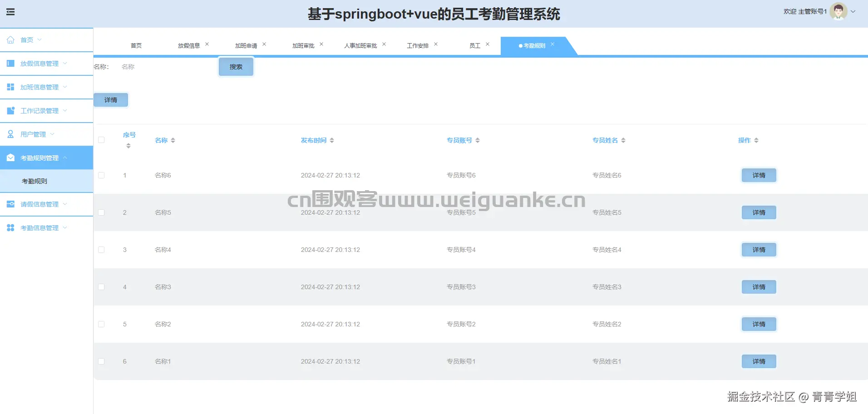This screenshot has height=414, width=868.
Task: Click the 考勤信息管理 sidebar icon
Action: point(10,228)
